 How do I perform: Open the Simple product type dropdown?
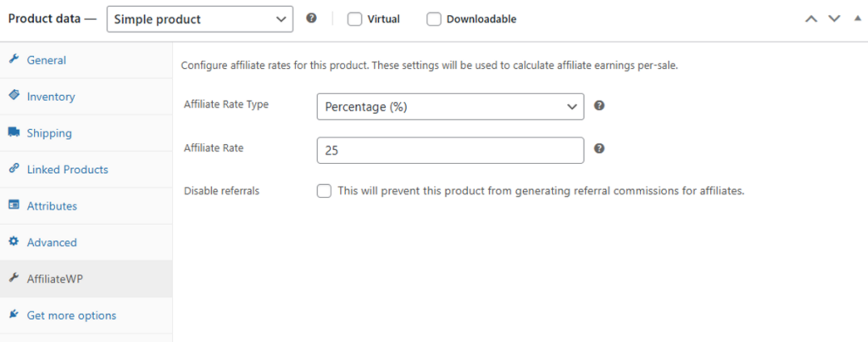200,20
